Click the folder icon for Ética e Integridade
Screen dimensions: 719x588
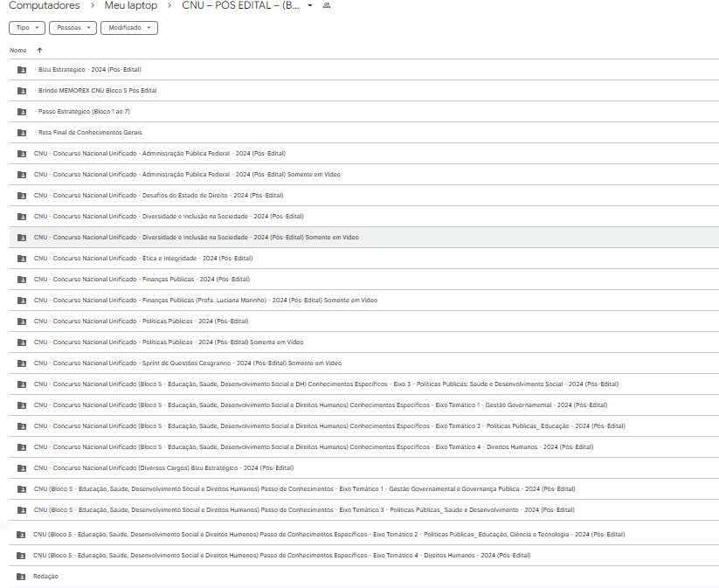coord(22,259)
